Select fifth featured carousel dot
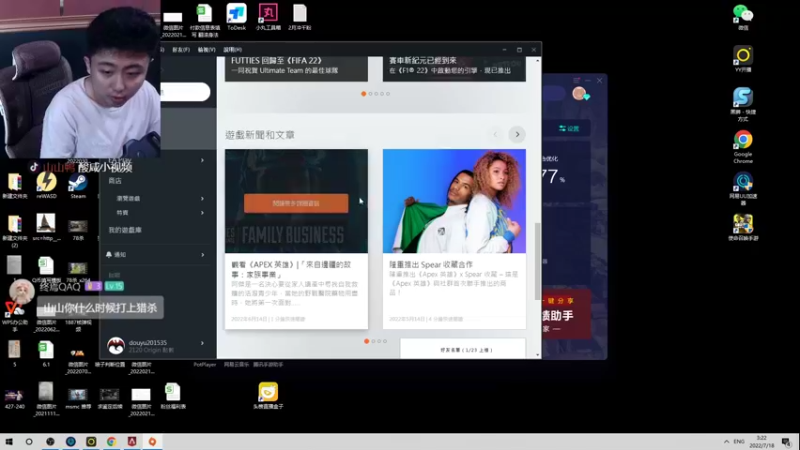Viewport: 800px width, 450px height. [388, 94]
